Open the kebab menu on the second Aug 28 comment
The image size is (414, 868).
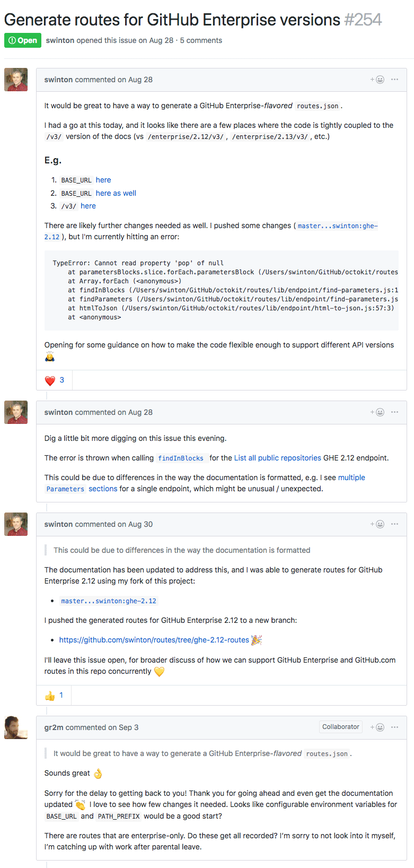[394, 412]
